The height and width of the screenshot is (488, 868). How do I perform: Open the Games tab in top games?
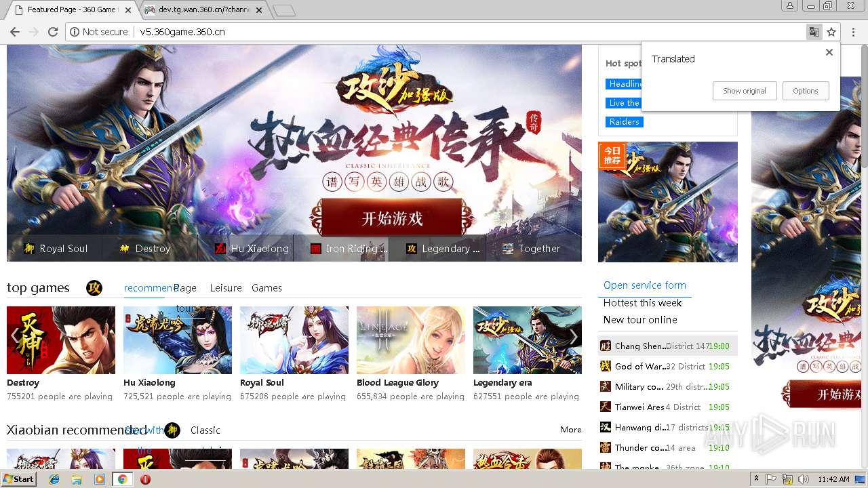pos(267,288)
